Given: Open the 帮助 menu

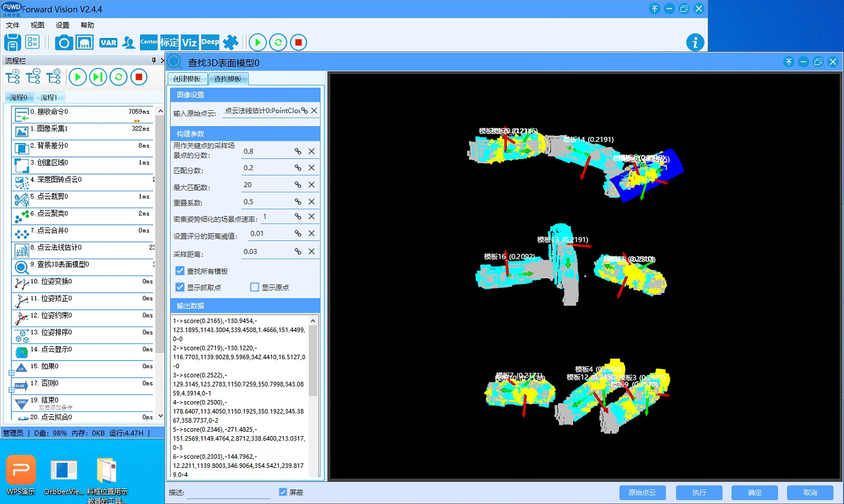Looking at the screenshot, I should click(x=87, y=25).
